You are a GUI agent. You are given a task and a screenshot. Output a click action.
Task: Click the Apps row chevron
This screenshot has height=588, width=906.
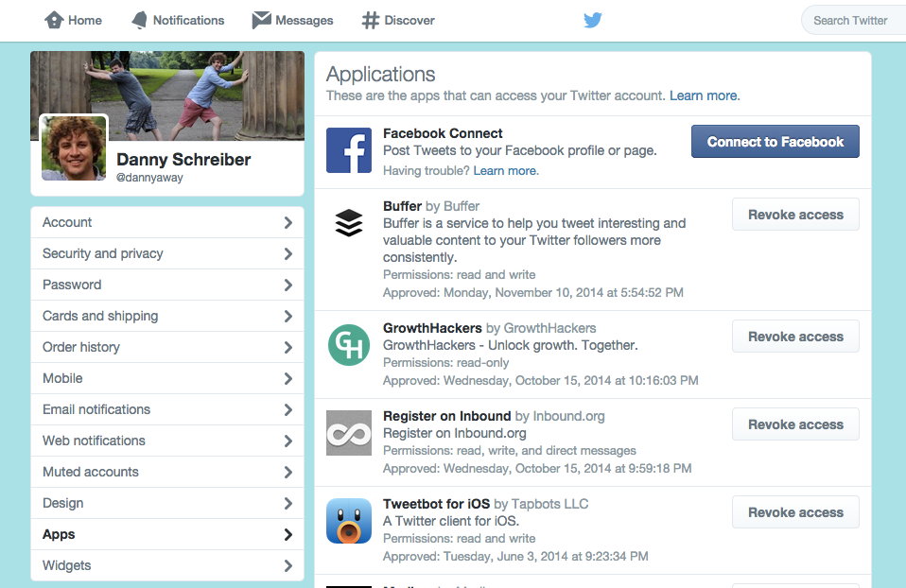point(288,534)
